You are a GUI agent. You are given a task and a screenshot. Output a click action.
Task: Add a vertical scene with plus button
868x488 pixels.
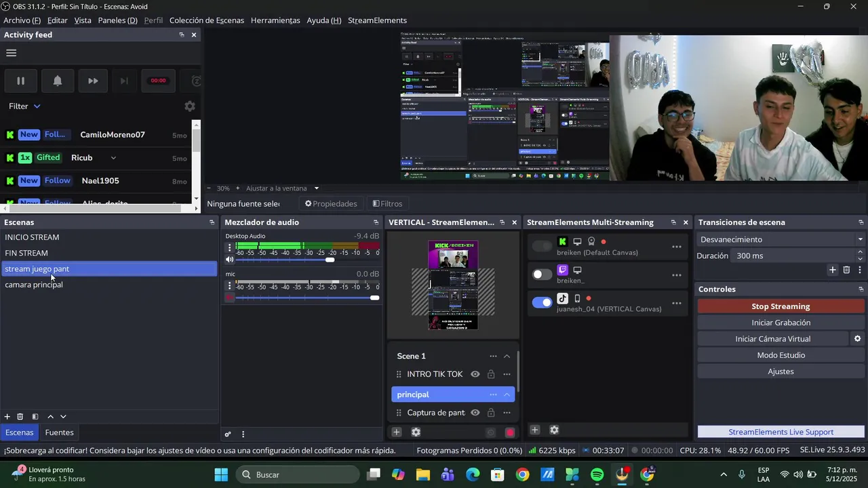click(x=397, y=432)
